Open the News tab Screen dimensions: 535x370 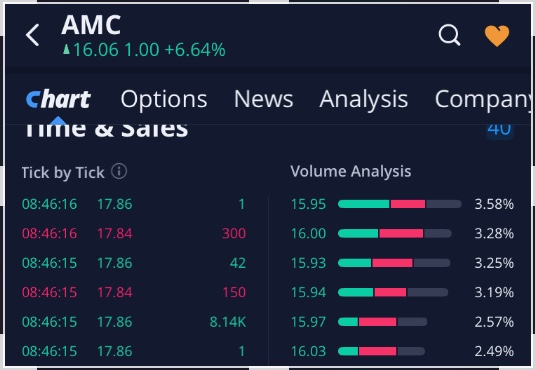click(x=263, y=99)
